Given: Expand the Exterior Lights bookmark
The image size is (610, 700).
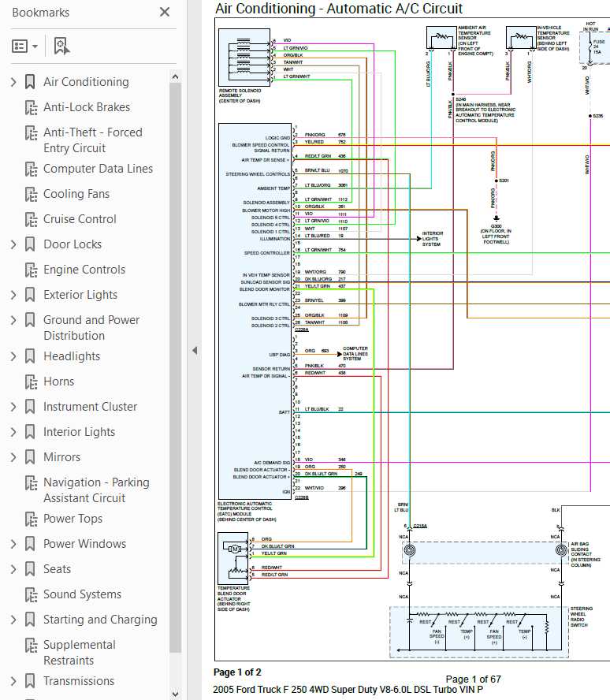Looking at the screenshot, I should tap(13, 295).
